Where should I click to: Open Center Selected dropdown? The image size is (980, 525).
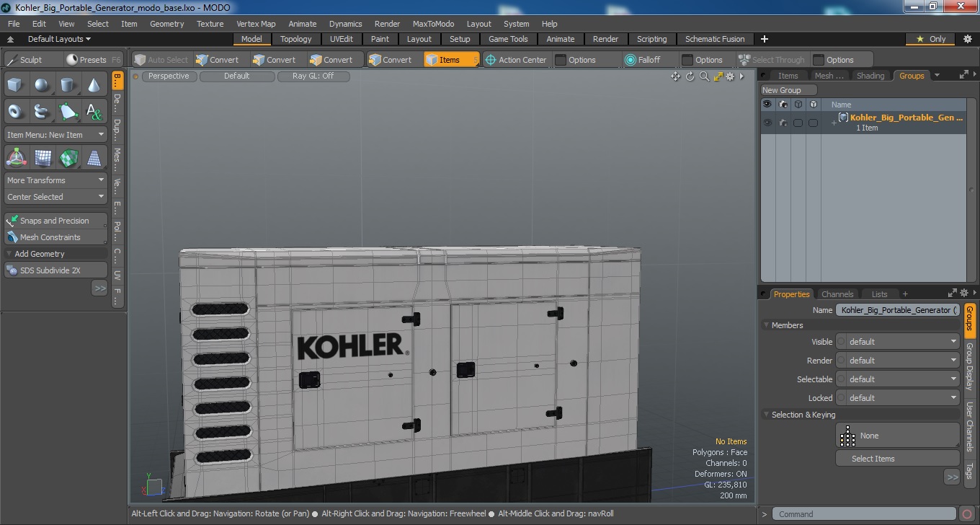[55, 197]
